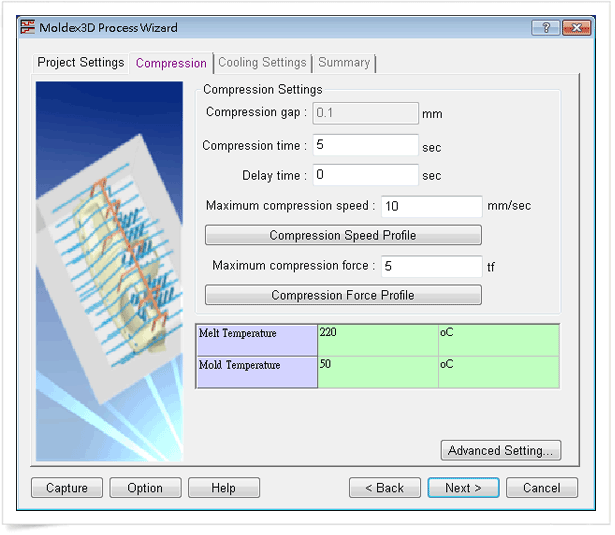Proceed with the Next button

point(463,488)
